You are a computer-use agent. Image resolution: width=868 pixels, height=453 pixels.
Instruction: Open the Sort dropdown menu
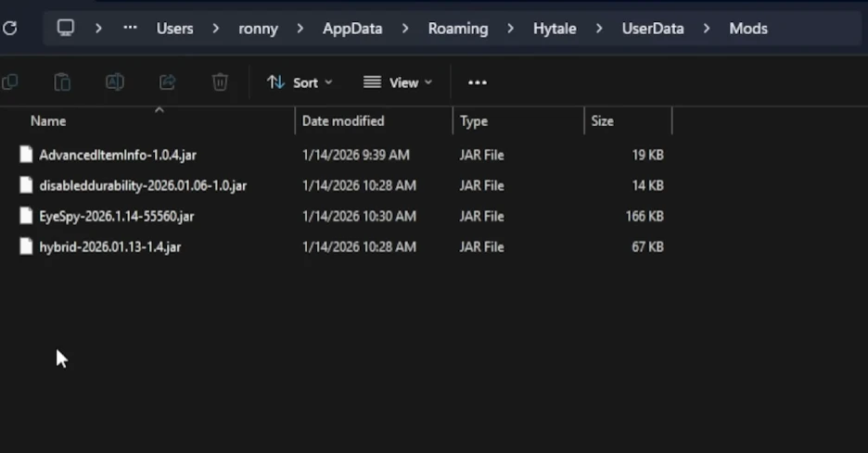click(299, 82)
